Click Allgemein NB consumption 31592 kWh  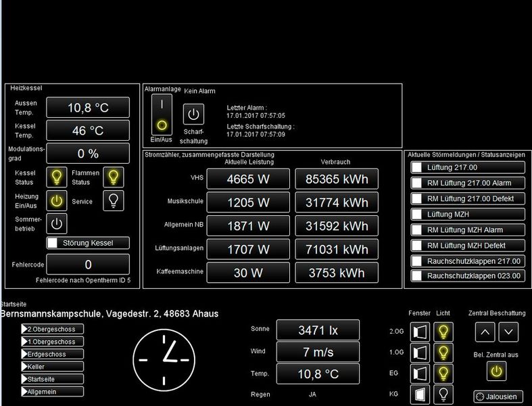(337, 225)
